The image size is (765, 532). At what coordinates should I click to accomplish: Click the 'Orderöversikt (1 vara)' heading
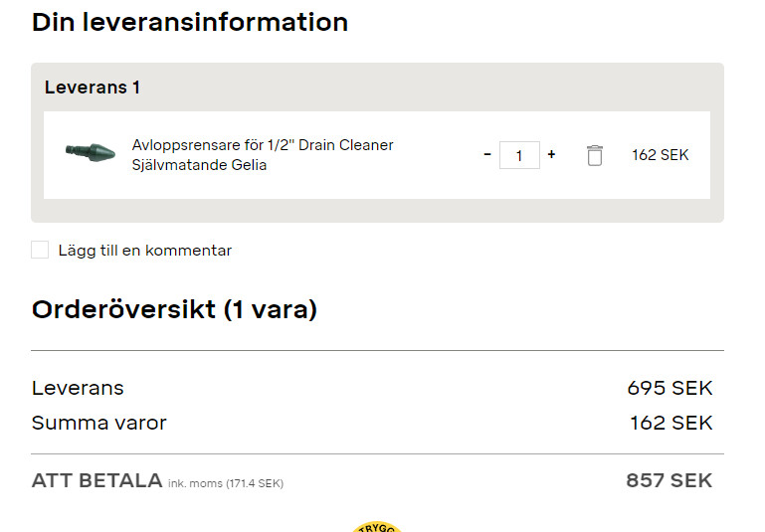coord(174,309)
